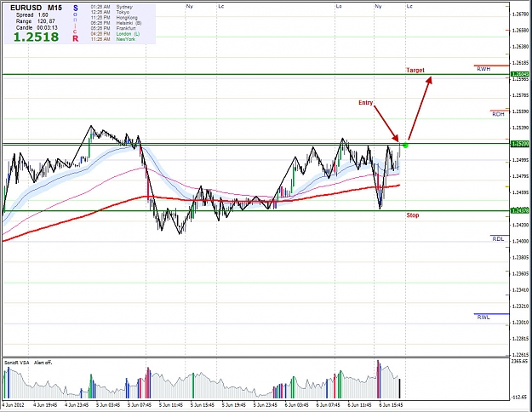Click the 1.26185 price axis label

coord(520,63)
